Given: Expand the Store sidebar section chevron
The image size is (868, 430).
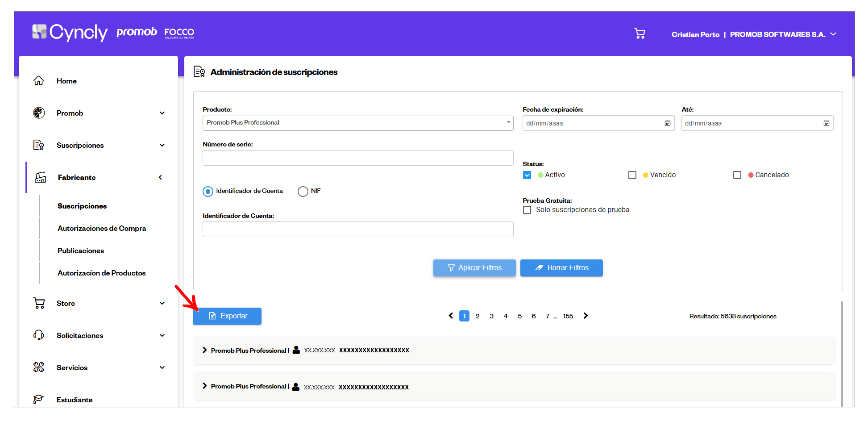Looking at the screenshot, I should click(162, 303).
